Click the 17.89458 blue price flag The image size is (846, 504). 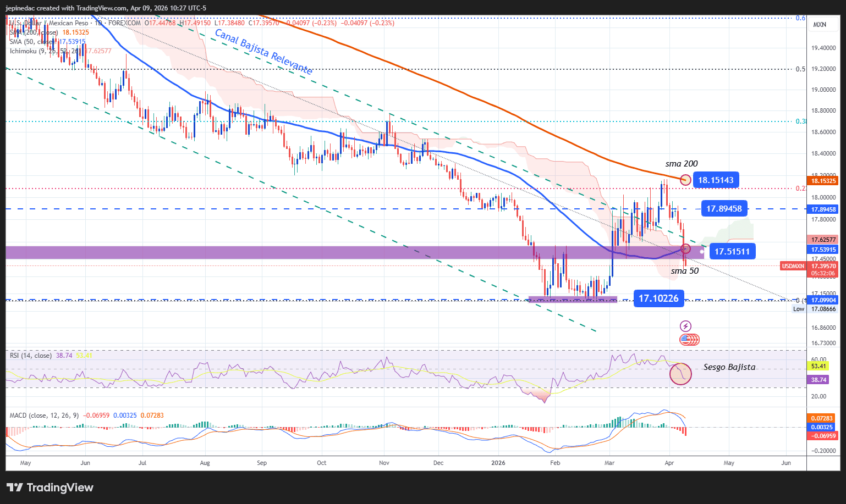[724, 208]
